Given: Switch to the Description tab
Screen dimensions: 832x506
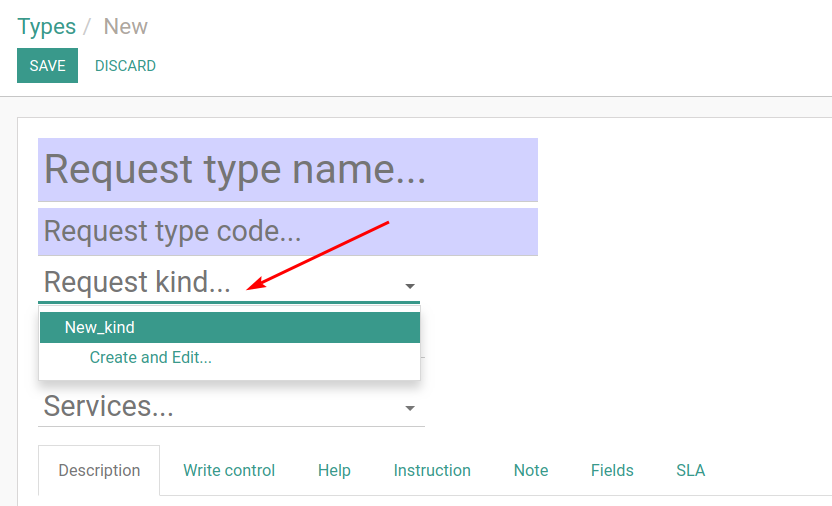Looking at the screenshot, I should pyautogui.click(x=99, y=470).
